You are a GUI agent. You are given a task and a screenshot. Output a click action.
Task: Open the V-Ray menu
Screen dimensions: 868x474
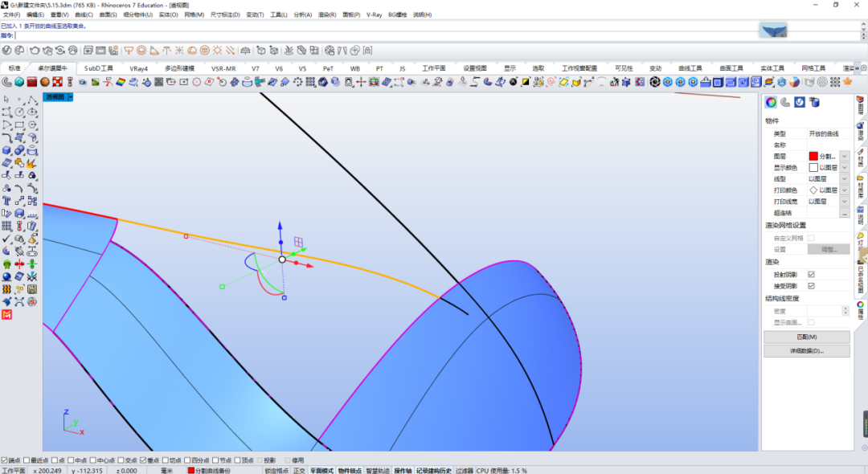point(375,15)
